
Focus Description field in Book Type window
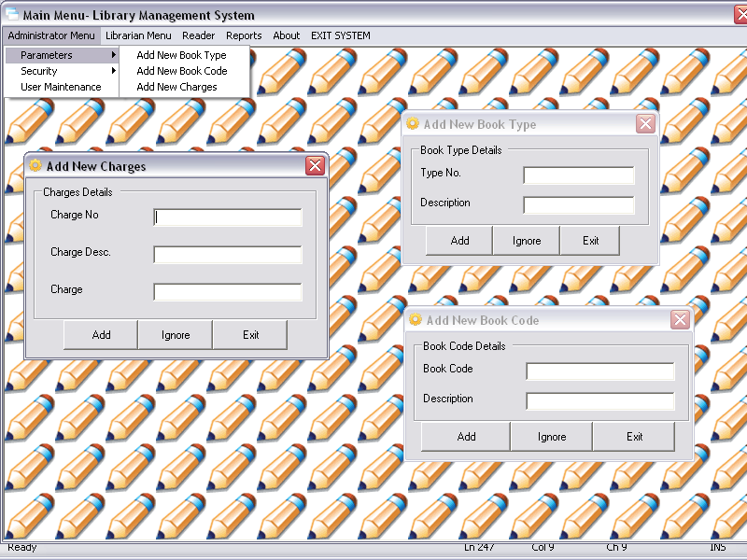[x=579, y=205]
